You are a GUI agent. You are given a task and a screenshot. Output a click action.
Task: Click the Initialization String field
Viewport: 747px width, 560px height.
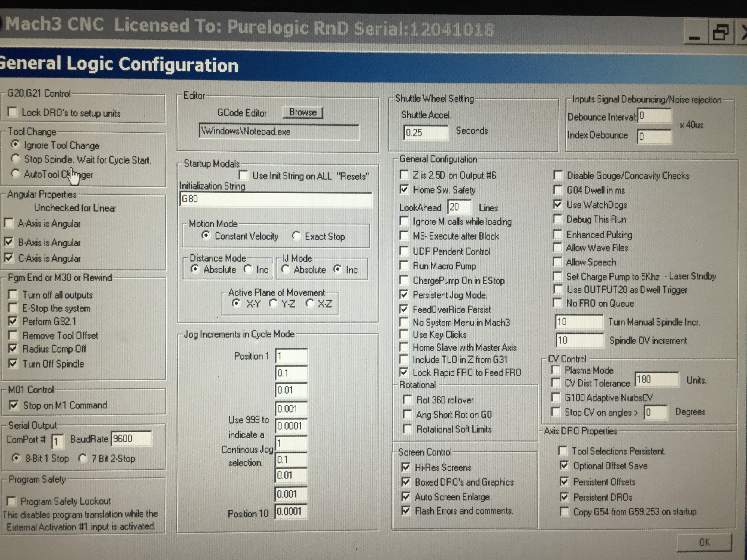pyautogui.click(x=275, y=199)
